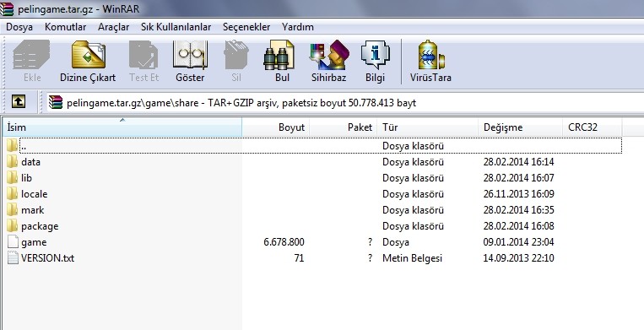Click the Test Et toolbar icon
Image resolution: width=644 pixels, height=330 pixels.
tap(143, 55)
